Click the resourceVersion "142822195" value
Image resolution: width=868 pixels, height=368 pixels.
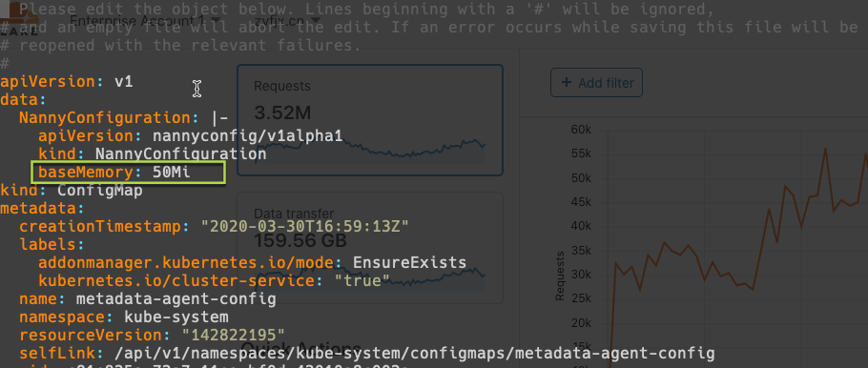[234, 335]
